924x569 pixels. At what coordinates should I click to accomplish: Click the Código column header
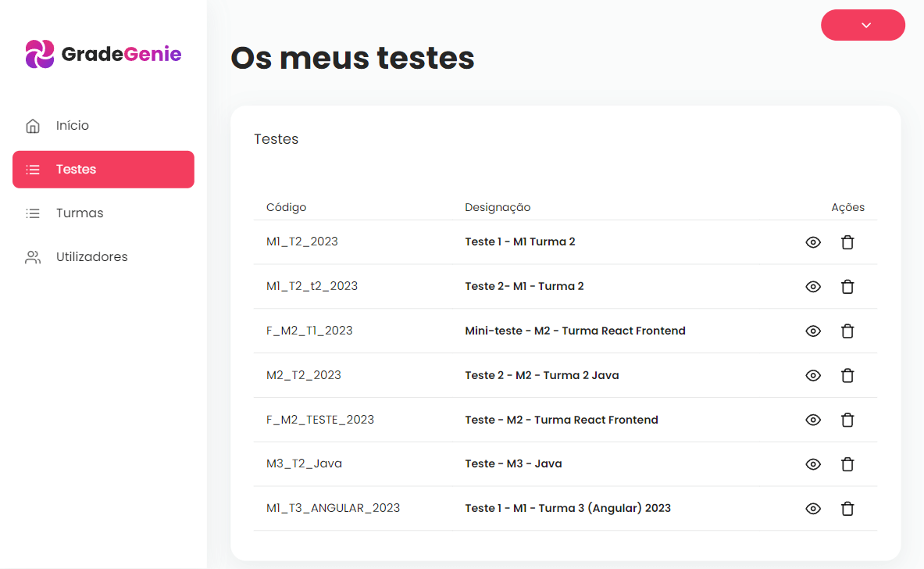(x=286, y=208)
